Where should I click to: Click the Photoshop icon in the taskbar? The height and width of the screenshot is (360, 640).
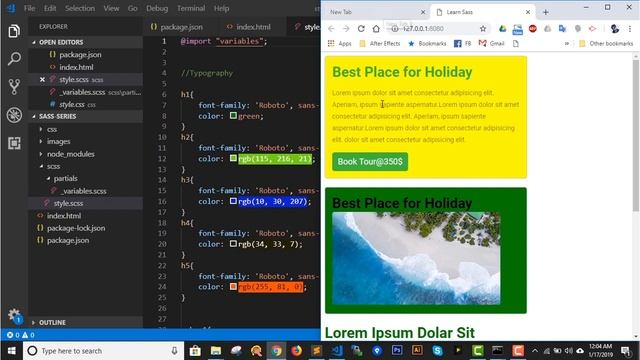(x=397, y=351)
